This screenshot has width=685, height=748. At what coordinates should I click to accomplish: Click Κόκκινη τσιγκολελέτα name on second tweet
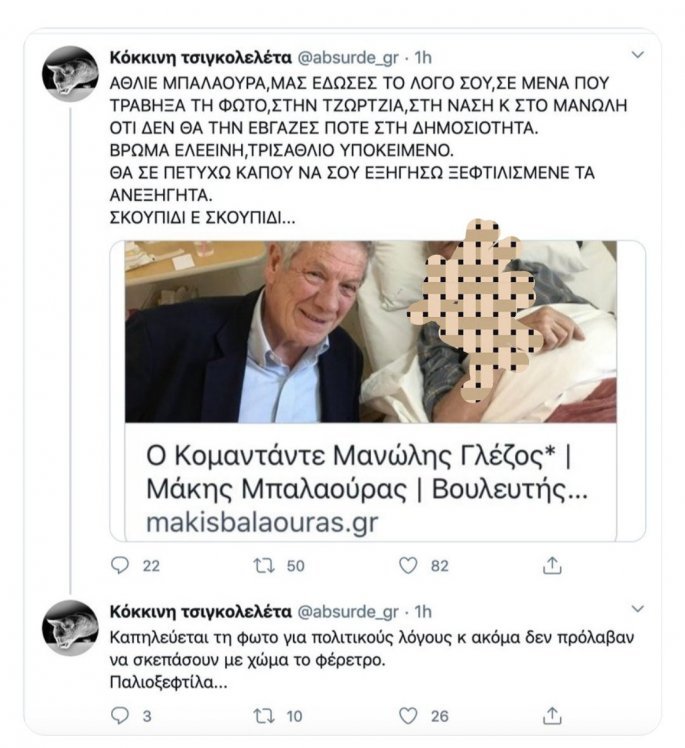198,610
